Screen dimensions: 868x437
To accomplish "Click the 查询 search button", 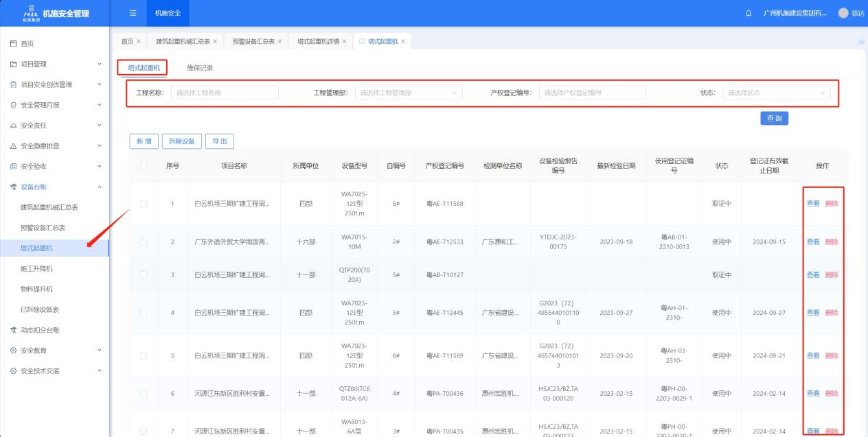I will pos(774,119).
